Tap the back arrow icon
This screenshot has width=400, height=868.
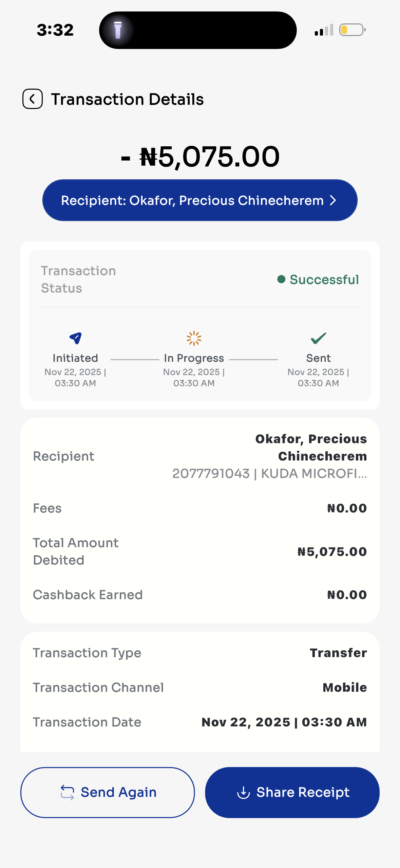click(33, 99)
